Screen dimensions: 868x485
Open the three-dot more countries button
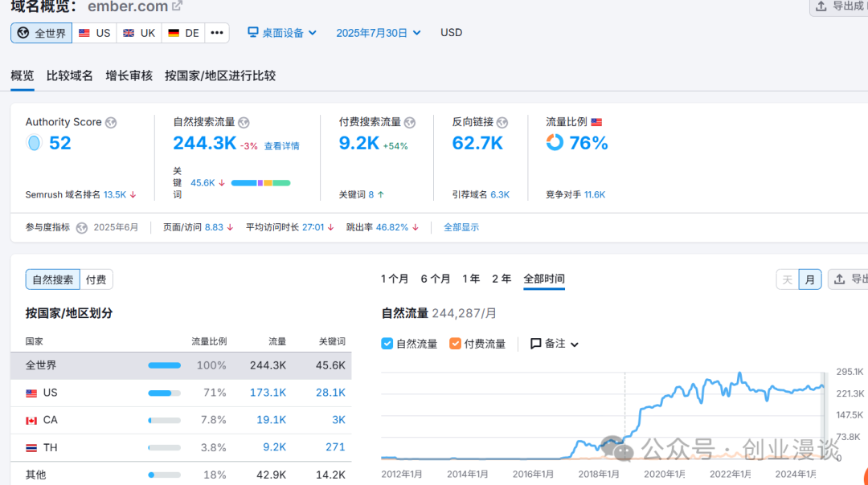(x=217, y=33)
